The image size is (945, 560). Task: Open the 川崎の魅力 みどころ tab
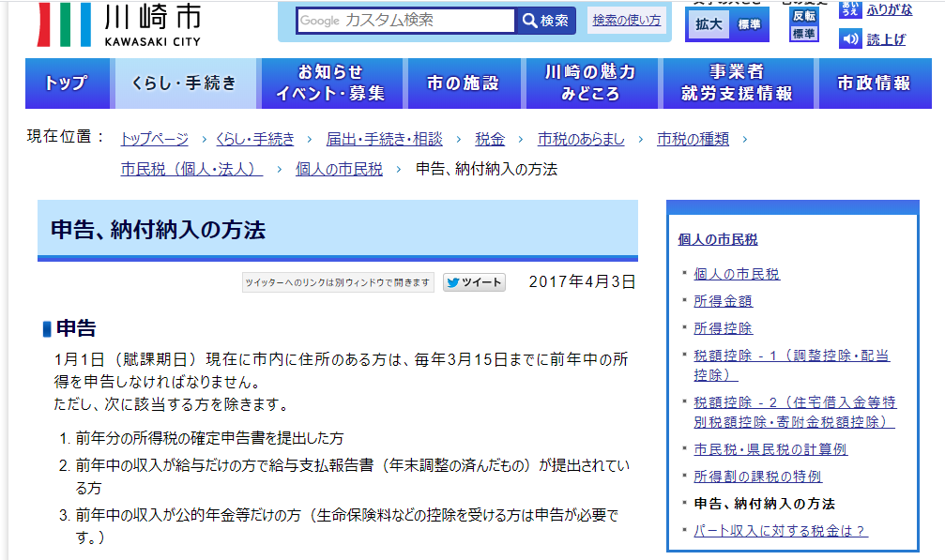click(x=591, y=83)
